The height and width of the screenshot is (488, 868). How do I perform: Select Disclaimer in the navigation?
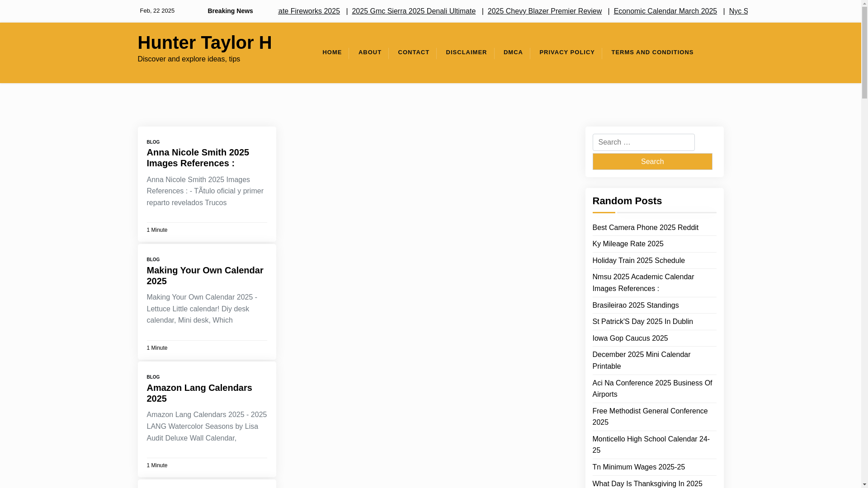[466, 52]
